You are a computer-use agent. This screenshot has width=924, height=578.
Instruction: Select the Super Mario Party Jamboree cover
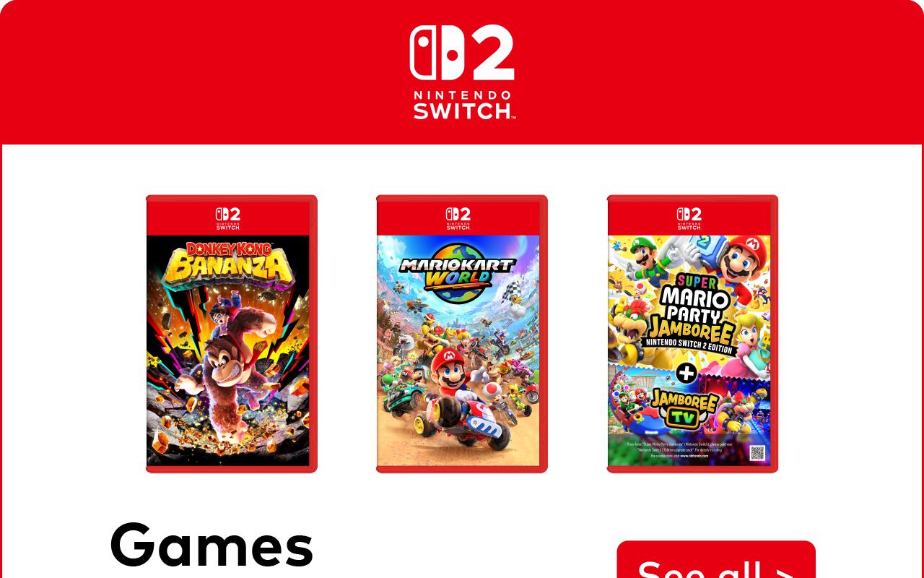692,334
